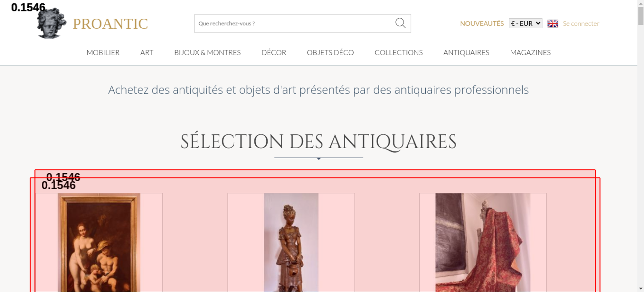Screen dimensions: 644x292
Task: Open the ANTIQUAIRES menu
Action: 466,52
